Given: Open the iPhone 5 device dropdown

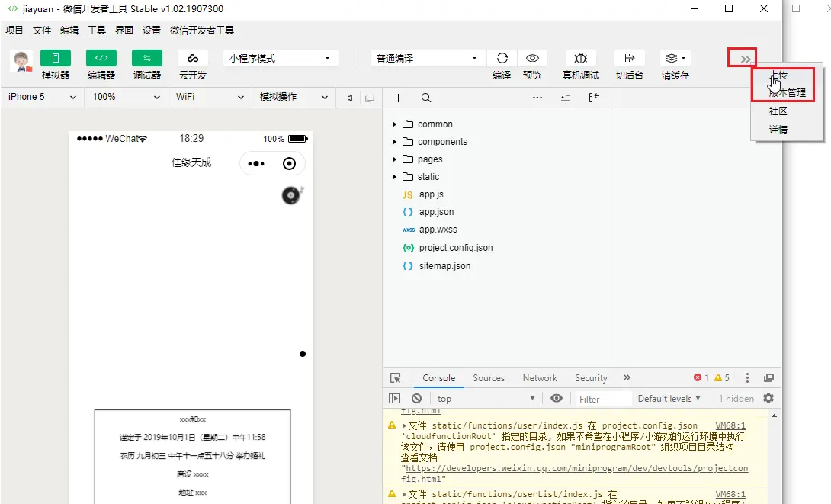Looking at the screenshot, I should point(43,97).
